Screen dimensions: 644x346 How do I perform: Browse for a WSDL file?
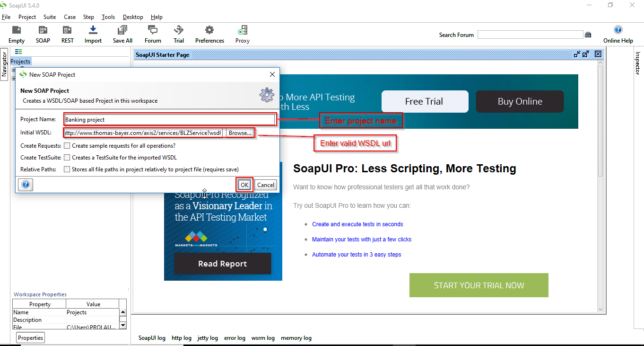[239, 133]
